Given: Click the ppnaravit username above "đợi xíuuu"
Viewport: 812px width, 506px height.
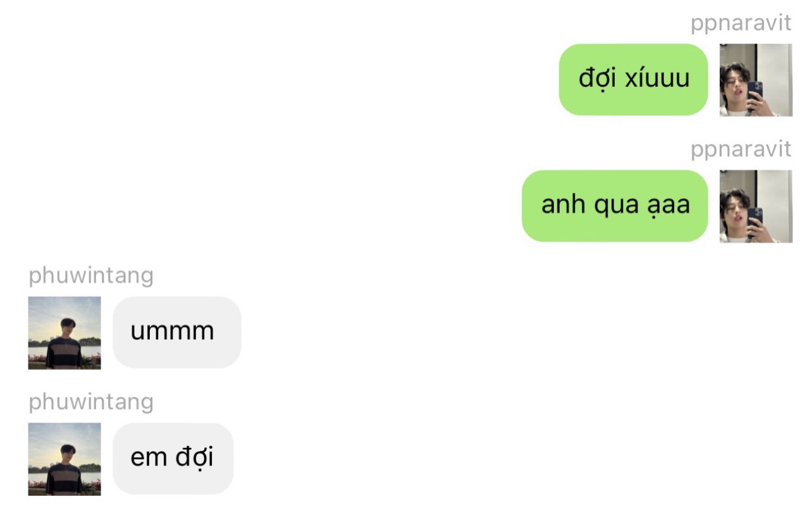Looking at the screenshot, I should (741, 23).
